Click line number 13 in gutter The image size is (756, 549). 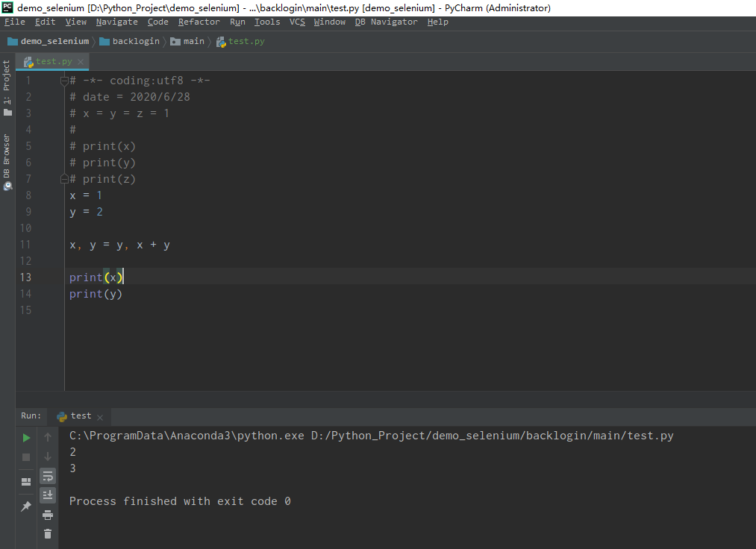pyautogui.click(x=25, y=277)
